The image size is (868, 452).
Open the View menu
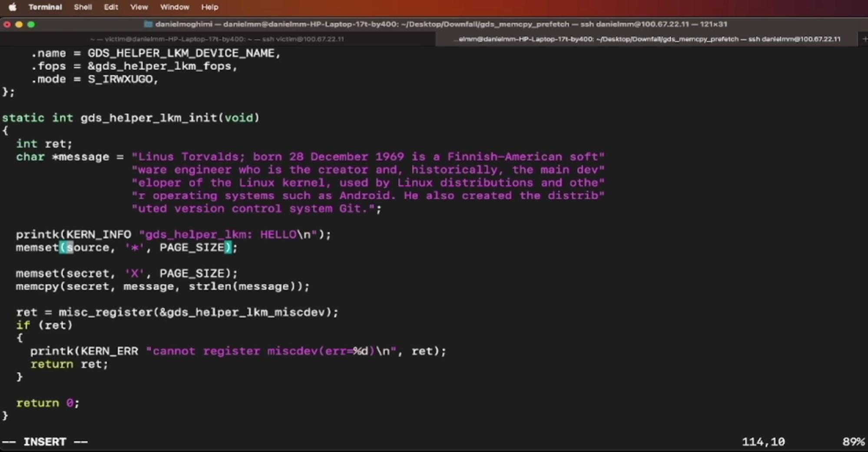[139, 7]
